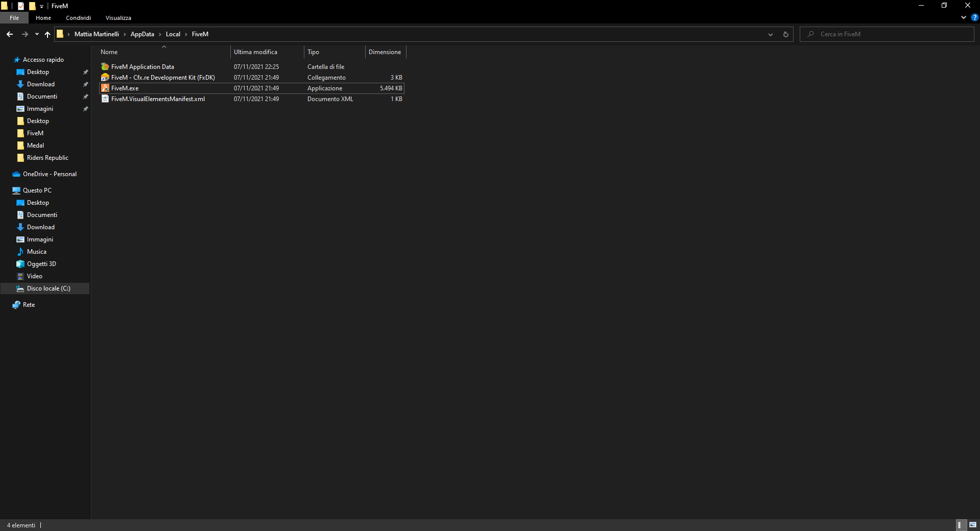The height and width of the screenshot is (531, 980).
Task: Select the 'FiveM Application Data' name
Action: (142, 67)
